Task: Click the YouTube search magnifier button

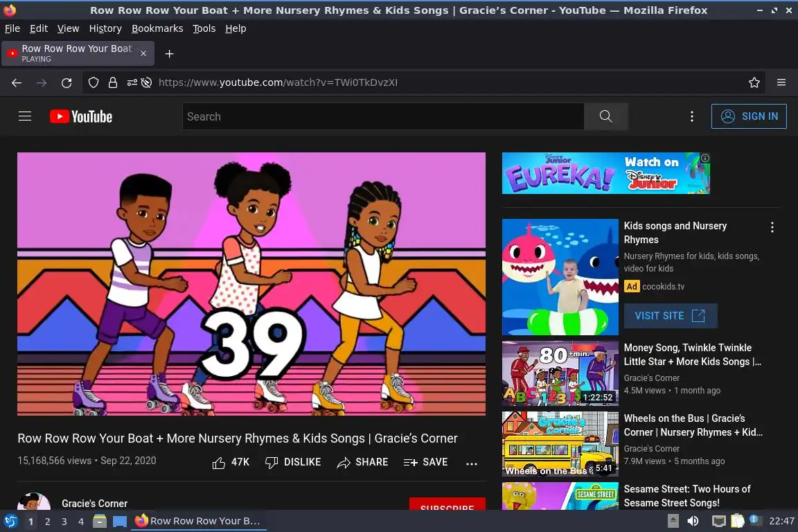Action: (x=605, y=116)
